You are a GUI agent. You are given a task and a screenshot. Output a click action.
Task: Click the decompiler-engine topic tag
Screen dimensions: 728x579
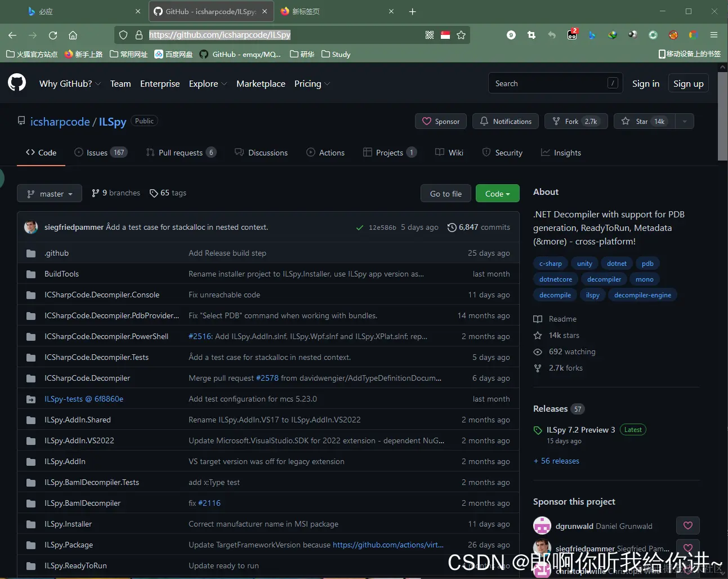pos(642,295)
